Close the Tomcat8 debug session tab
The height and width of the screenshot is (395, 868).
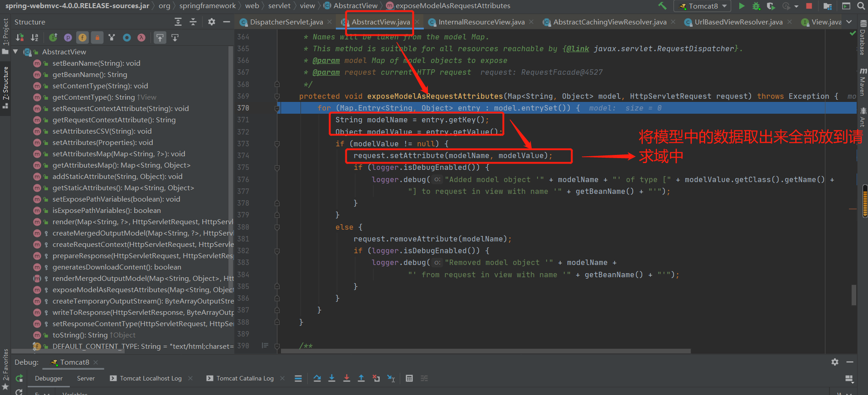(96, 362)
